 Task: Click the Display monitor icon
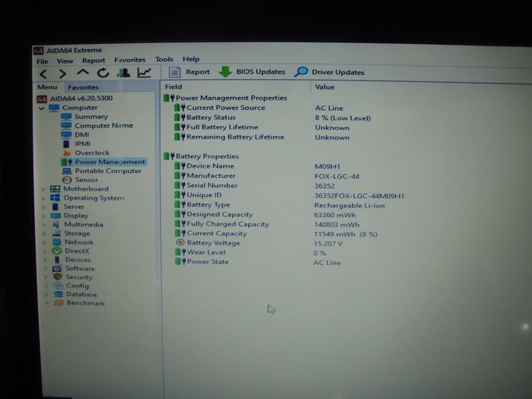click(56, 216)
